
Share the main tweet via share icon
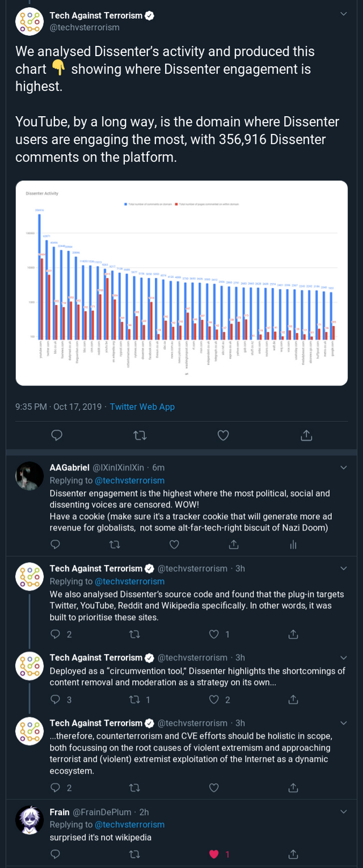[x=306, y=435]
